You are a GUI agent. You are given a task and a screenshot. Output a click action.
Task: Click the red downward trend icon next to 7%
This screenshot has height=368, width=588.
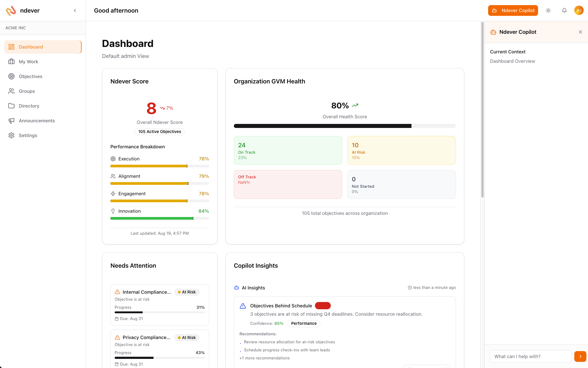pos(162,108)
